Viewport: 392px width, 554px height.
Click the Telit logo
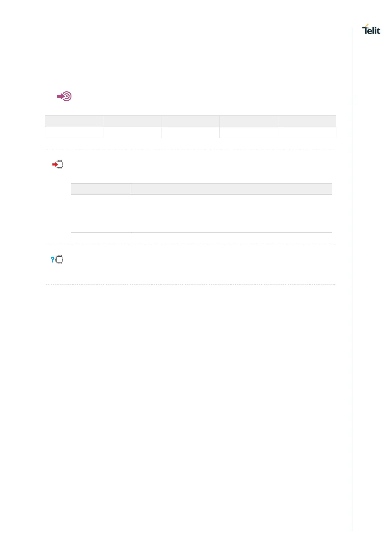tap(371, 30)
